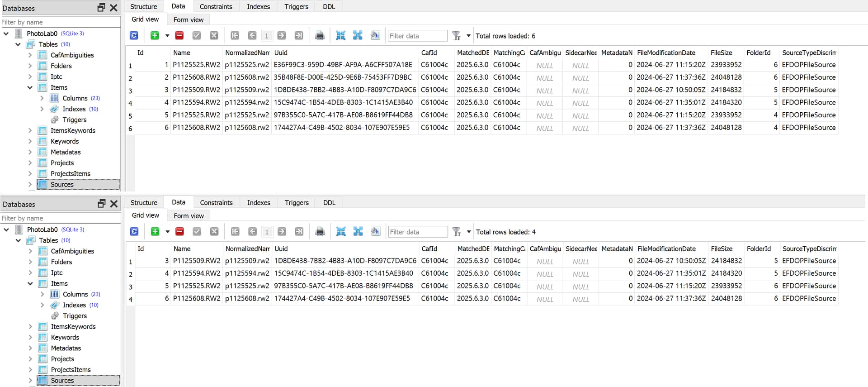Image resolution: width=868 pixels, height=387 pixels.
Task: Collapse the Tables node in upper tree
Action: [18, 44]
